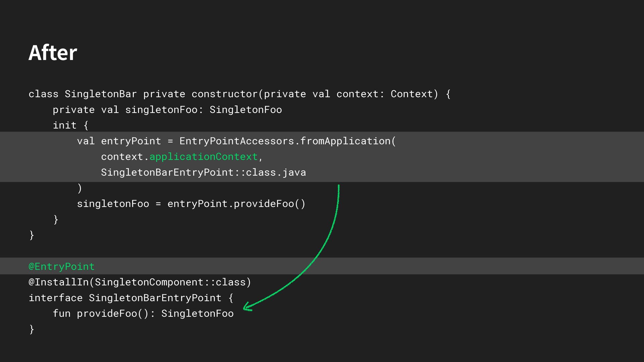
Task: Click 'class SingletonBar' in first line
Action: (83, 94)
